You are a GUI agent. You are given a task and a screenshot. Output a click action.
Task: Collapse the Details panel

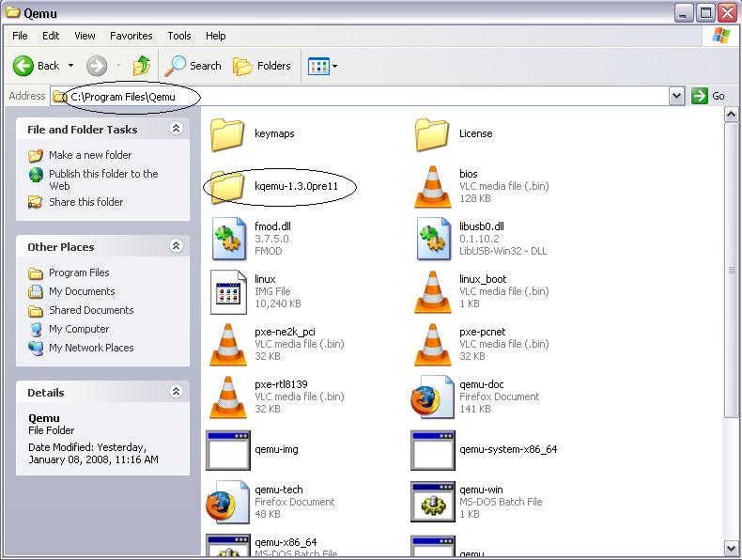pos(176,392)
